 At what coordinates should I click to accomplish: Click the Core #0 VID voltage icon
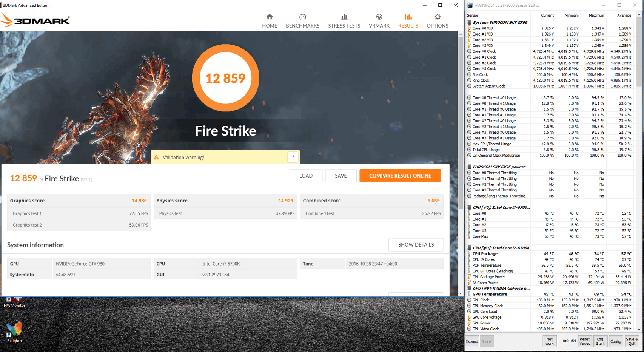[x=469, y=28]
